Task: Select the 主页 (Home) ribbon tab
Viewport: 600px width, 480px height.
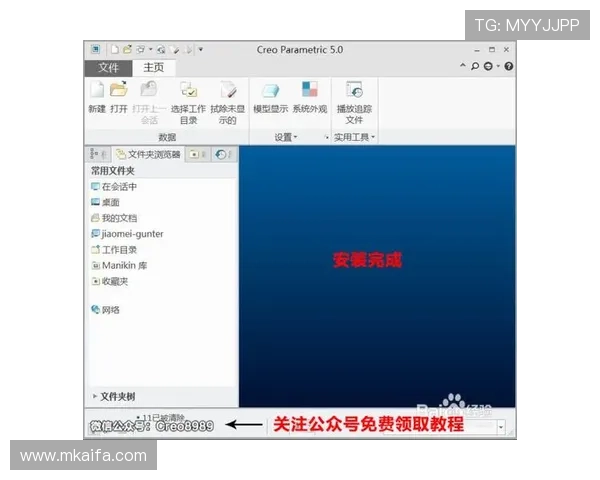Action: [x=154, y=68]
